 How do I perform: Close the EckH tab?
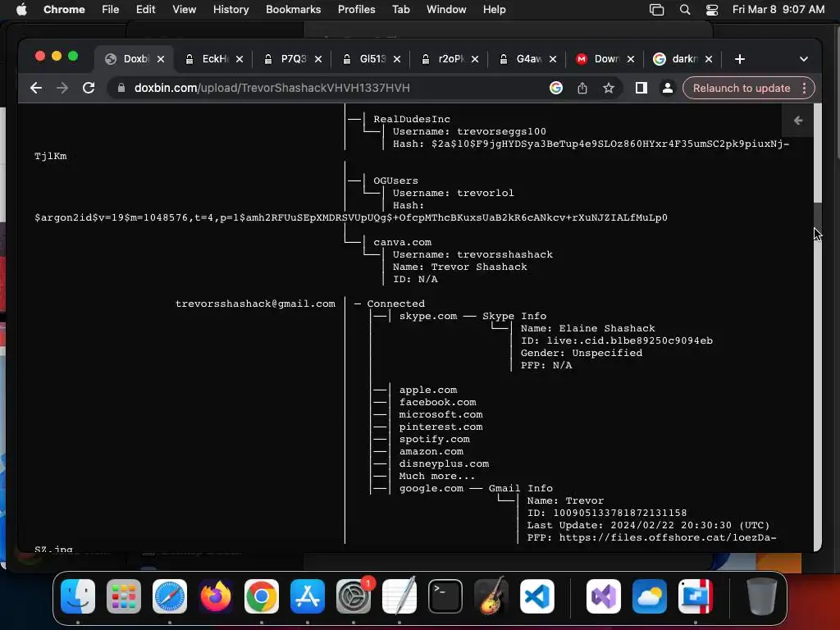(240, 59)
